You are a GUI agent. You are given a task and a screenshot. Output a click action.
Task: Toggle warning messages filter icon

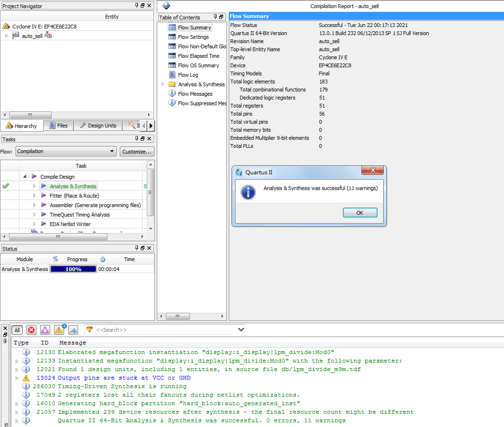click(59, 330)
